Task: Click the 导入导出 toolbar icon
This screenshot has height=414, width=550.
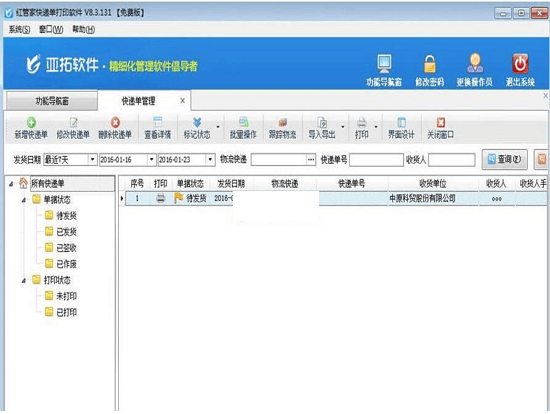Action: (x=322, y=122)
